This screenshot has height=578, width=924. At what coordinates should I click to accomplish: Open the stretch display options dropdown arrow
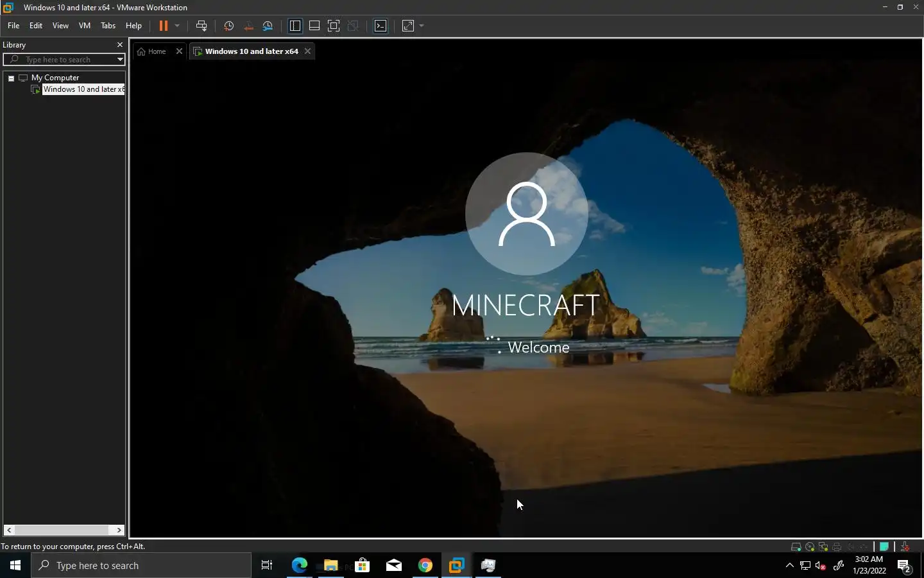point(422,26)
